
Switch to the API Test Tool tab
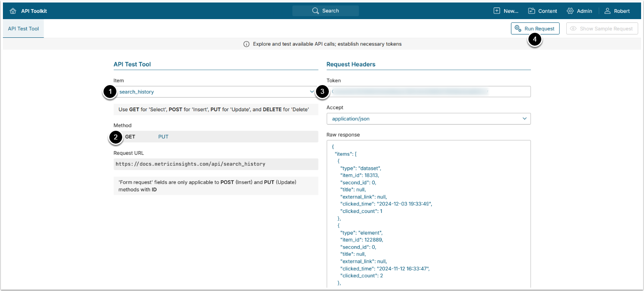[23, 29]
